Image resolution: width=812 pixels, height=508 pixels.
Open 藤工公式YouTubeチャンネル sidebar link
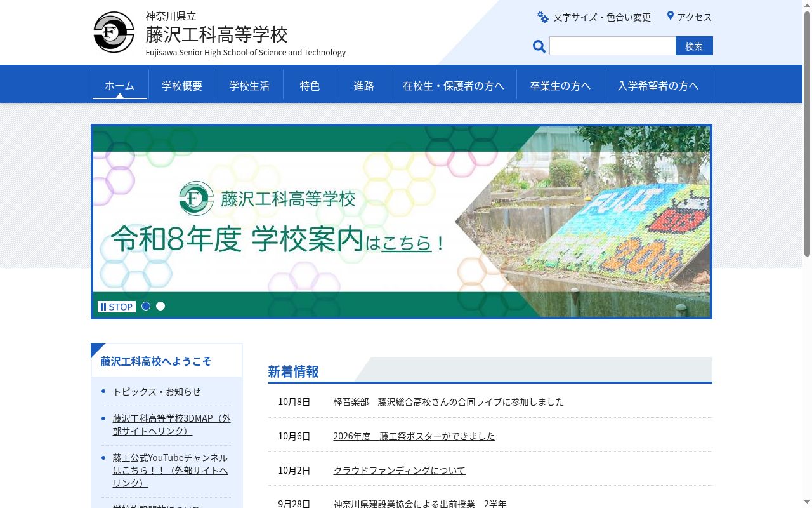coord(171,471)
